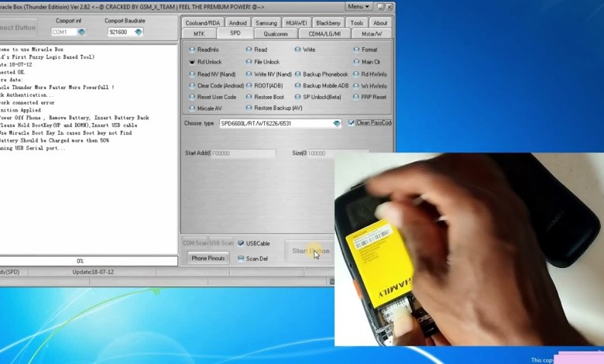Toggle the USBCable checkbox
This screenshot has height=364, width=604.
[x=242, y=243]
